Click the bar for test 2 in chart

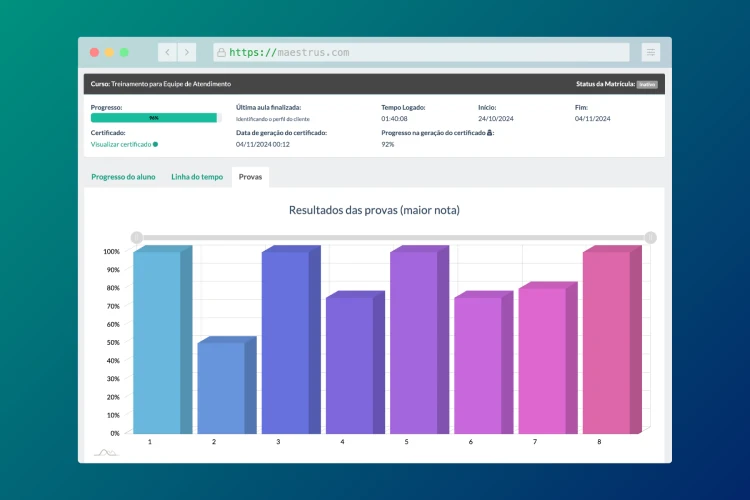(x=220, y=388)
